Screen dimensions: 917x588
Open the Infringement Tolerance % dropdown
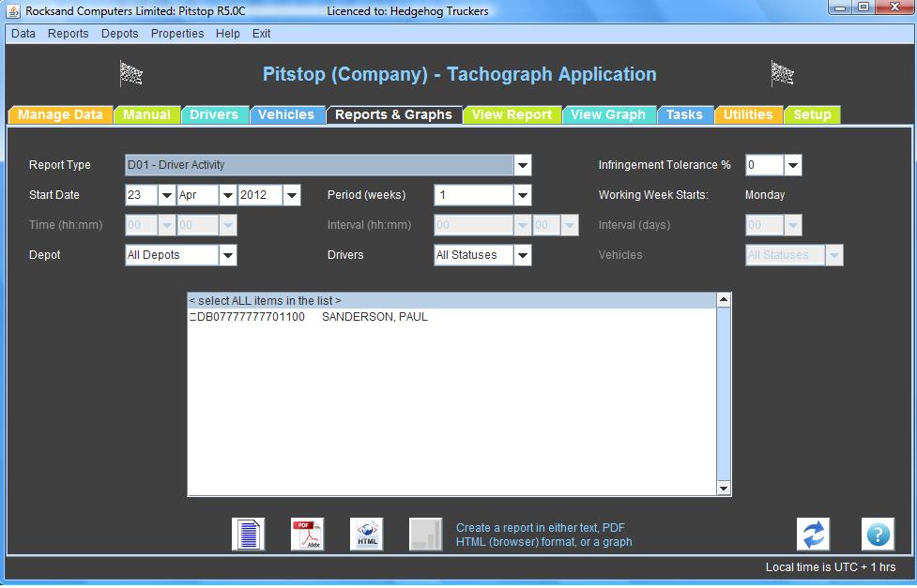(793, 165)
